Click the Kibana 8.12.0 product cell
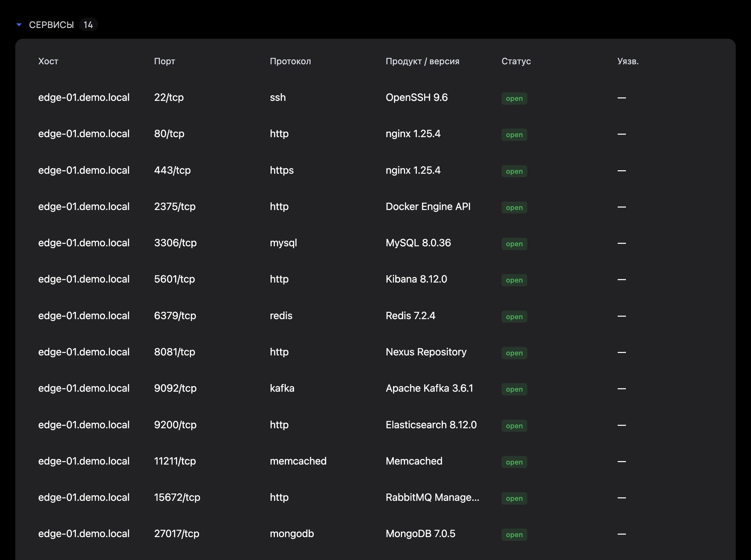 (416, 279)
